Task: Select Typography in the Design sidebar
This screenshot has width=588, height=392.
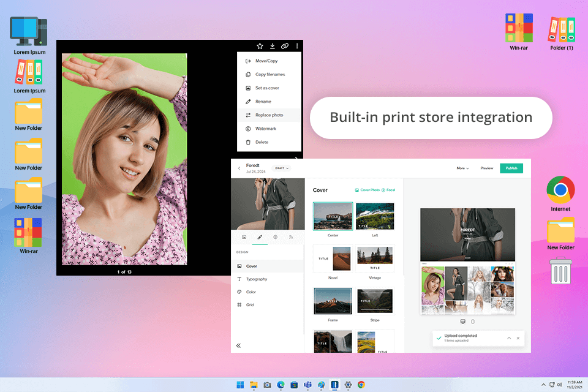Action: click(267, 279)
